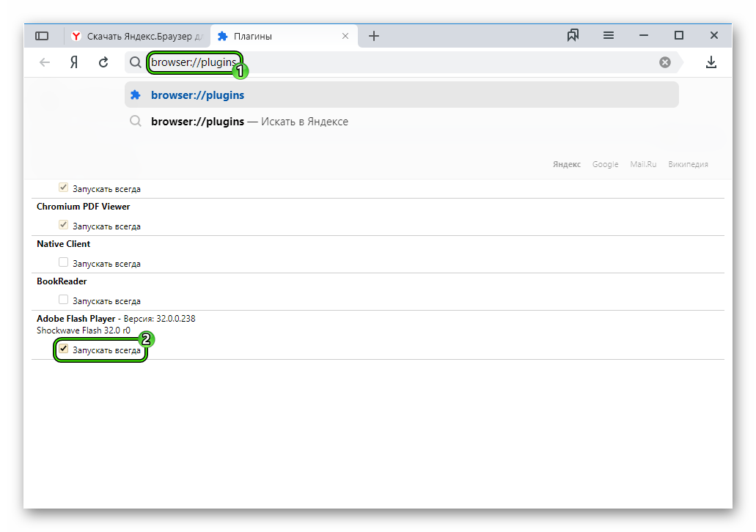Open a new tab with plus button
Viewport: 756px width, 532px height.
tap(374, 36)
